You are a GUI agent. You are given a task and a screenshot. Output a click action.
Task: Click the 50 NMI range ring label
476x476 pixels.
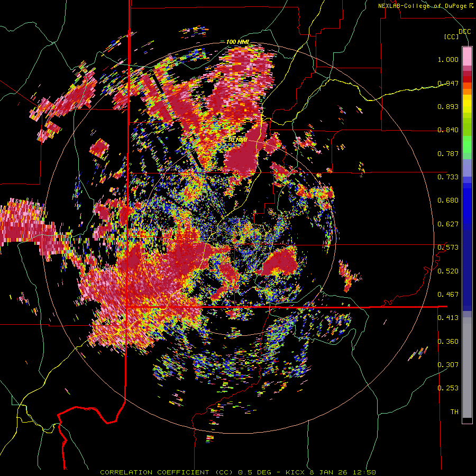[x=237, y=140]
